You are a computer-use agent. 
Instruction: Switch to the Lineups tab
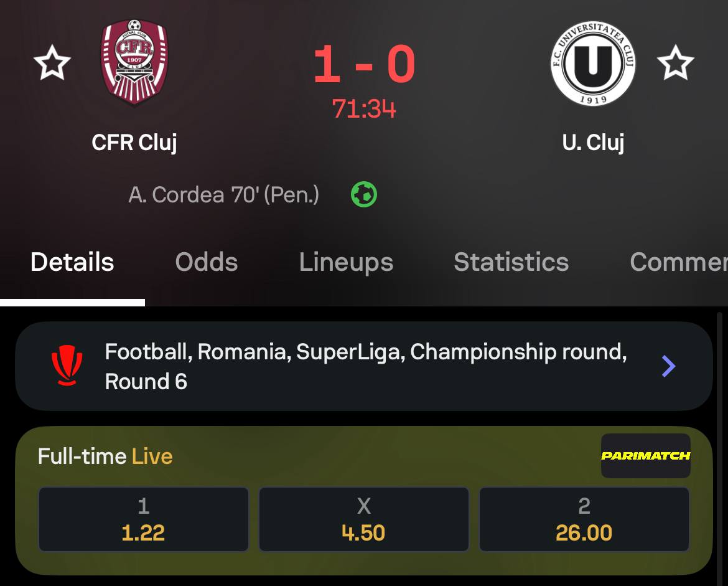[x=346, y=262]
